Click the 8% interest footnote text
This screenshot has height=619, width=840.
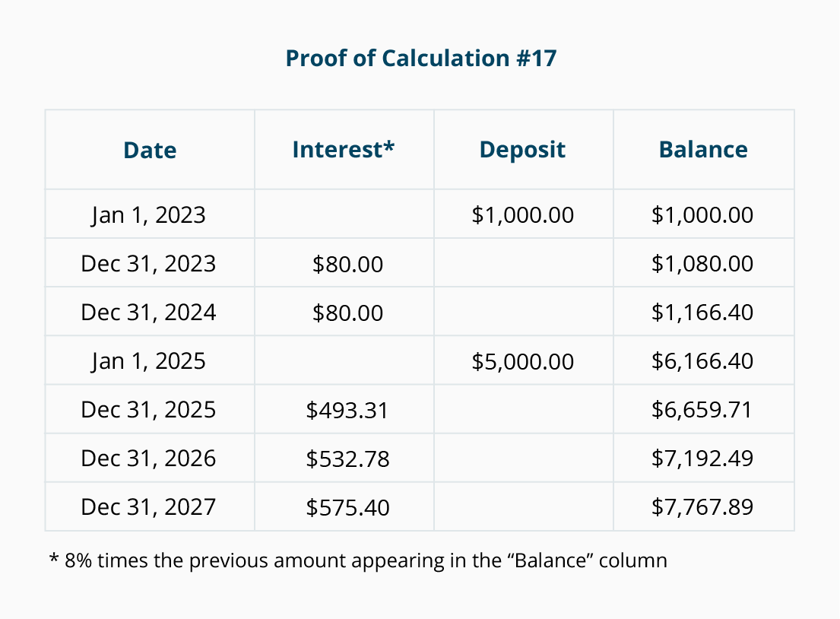click(357, 561)
